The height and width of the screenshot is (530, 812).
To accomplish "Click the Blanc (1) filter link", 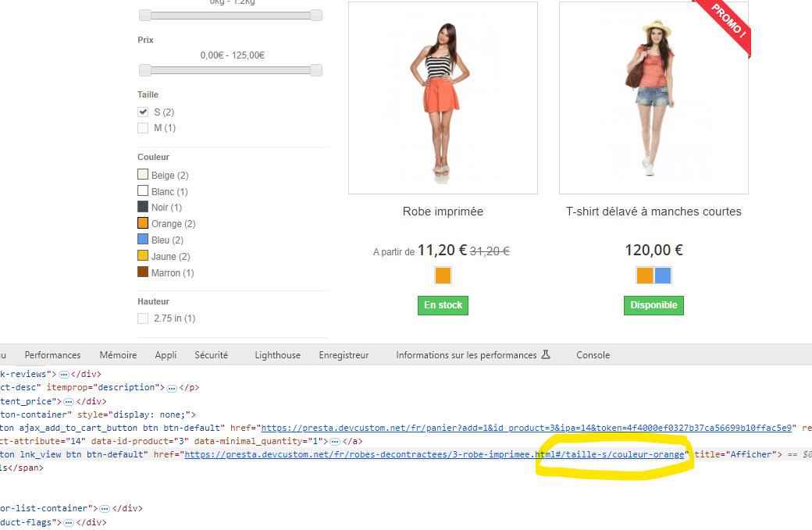I will tap(169, 192).
